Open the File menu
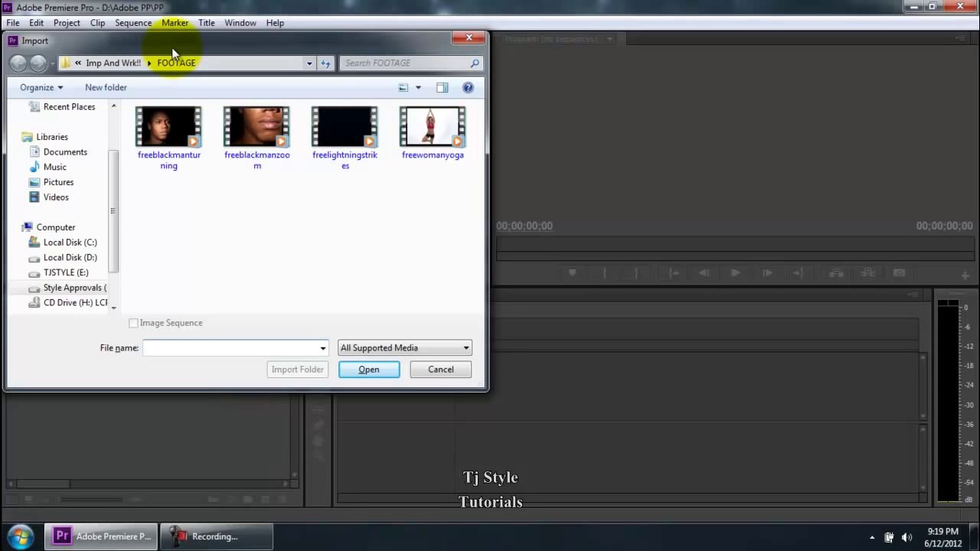980x551 pixels. (13, 23)
